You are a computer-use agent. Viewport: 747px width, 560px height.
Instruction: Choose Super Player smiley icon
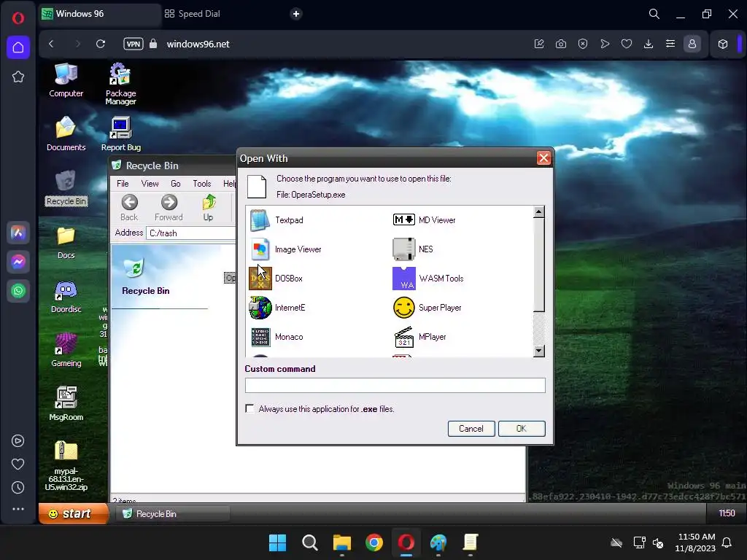tap(403, 308)
